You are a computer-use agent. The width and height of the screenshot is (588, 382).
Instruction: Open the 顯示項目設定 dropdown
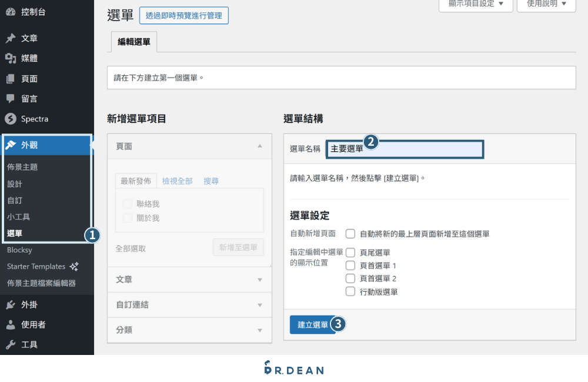coord(476,5)
